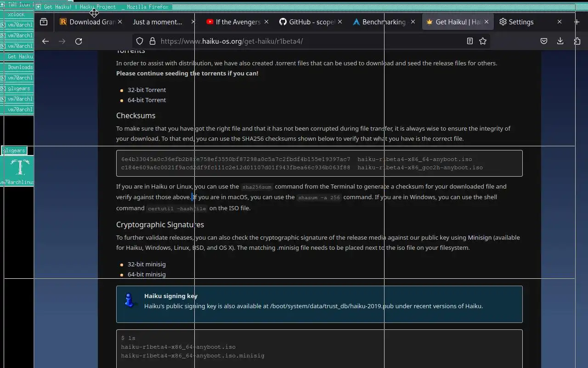
Task: Open the 32-bit minisig link
Action: 147,264
